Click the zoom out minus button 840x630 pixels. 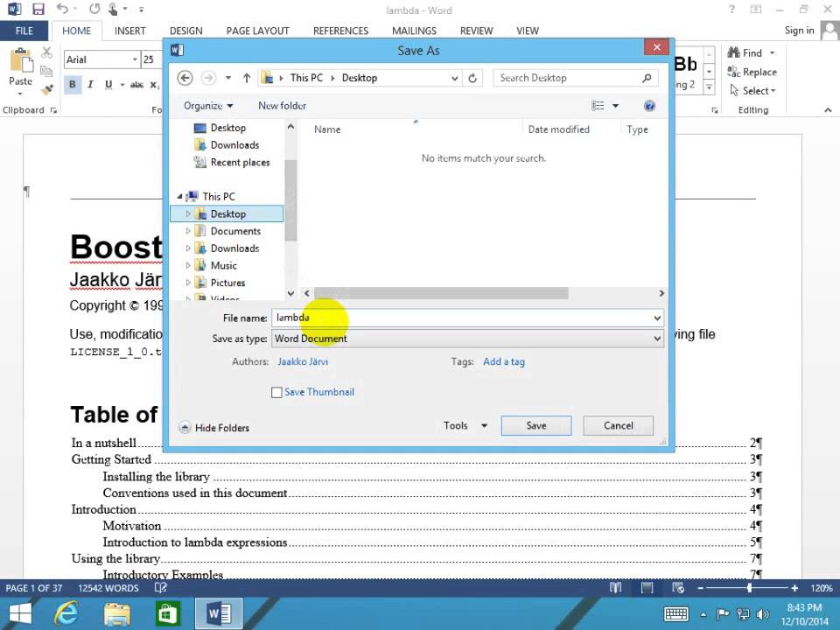coord(700,588)
